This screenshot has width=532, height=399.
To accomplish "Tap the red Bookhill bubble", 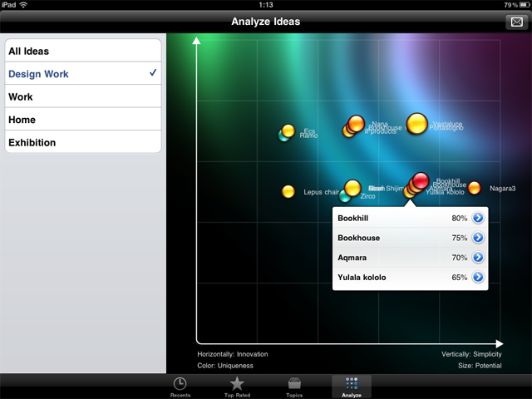I will [x=421, y=180].
